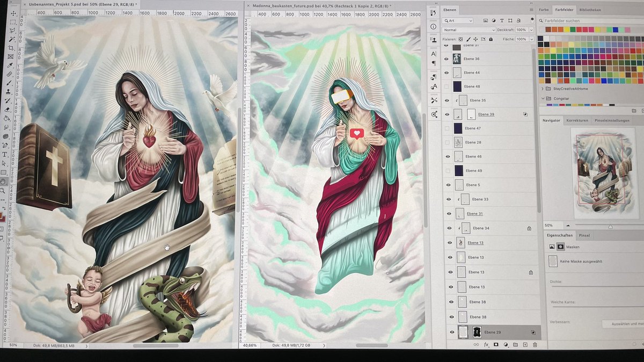Viewport: 644px width, 362px height.
Task: Add layer mask from Layers panel bottom
Action: pyautogui.click(x=496, y=345)
